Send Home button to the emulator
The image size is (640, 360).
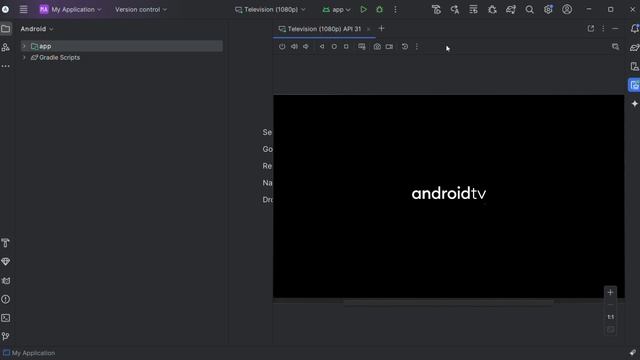click(x=334, y=47)
